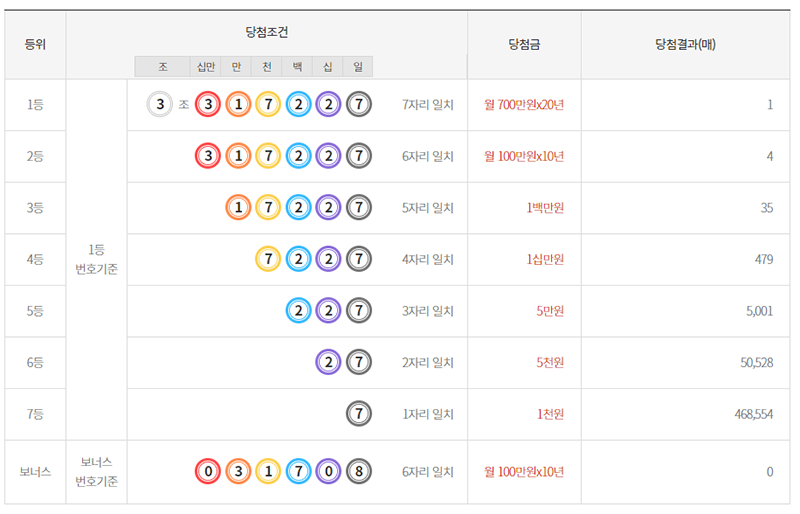Select the 5등 rank cell

point(35,311)
